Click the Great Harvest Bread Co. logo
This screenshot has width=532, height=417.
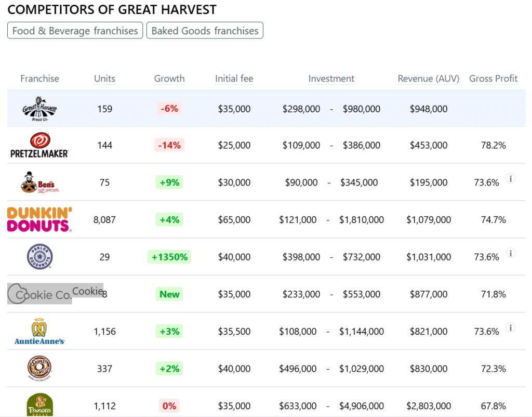click(39, 109)
